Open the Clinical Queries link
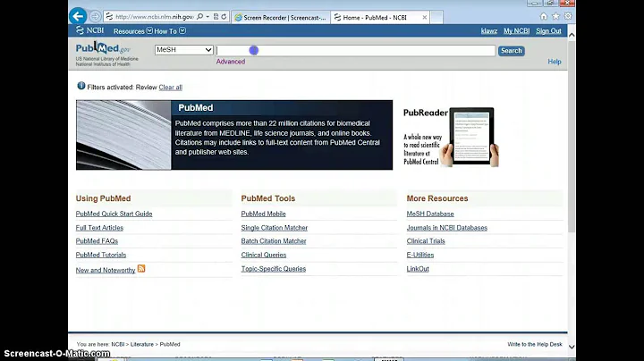The height and width of the screenshot is (361, 644). point(264,255)
